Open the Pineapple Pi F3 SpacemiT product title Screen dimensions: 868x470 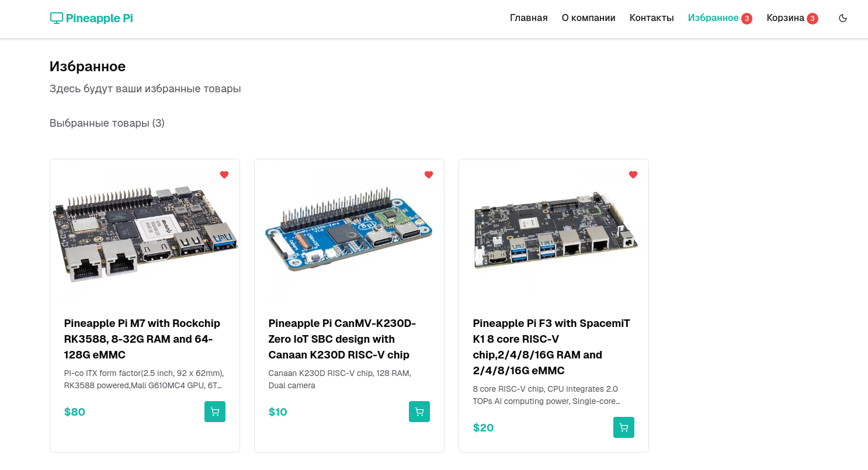pos(551,347)
